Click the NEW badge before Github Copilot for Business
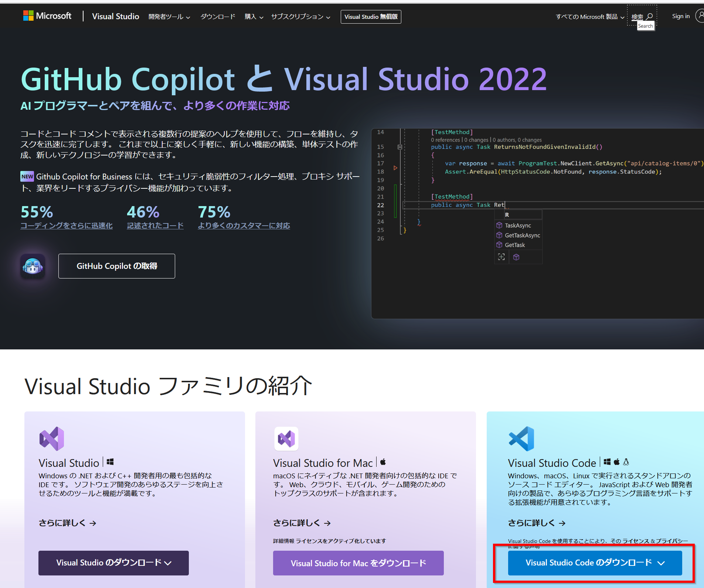Screen dimensions: 704x588 [27, 177]
